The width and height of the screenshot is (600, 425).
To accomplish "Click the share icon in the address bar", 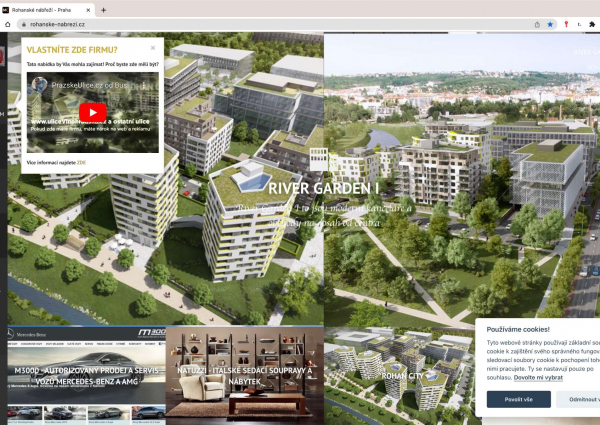I will click(537, 24).
